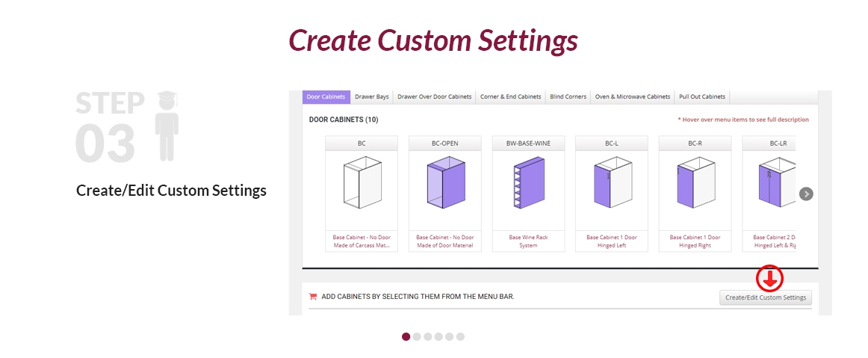The width and height of the screenshot is (868, 358).
Task: Select the first active carousel dot
Action: coord(406,336)
